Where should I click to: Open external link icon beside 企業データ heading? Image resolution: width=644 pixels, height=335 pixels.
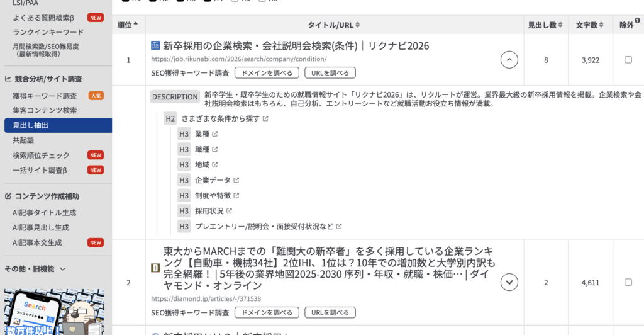tap(236, 180)
